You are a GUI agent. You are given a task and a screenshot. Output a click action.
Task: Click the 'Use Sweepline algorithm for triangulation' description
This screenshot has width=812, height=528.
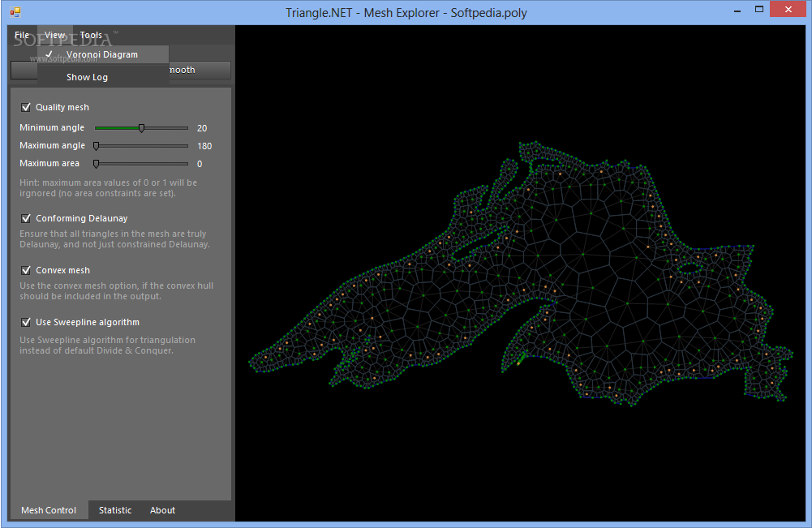click(x=107, y=346)
